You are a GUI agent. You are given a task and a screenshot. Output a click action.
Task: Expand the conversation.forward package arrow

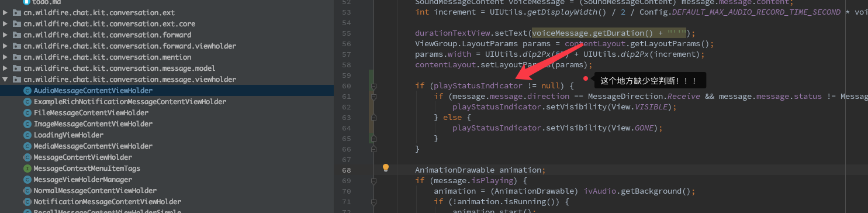(x=5, y=35)
